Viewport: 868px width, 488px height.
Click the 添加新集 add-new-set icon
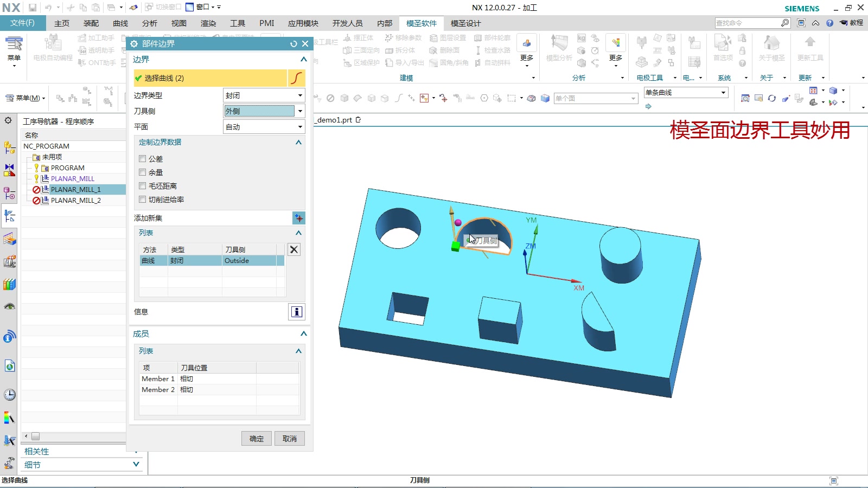click(x=298, y=218)
